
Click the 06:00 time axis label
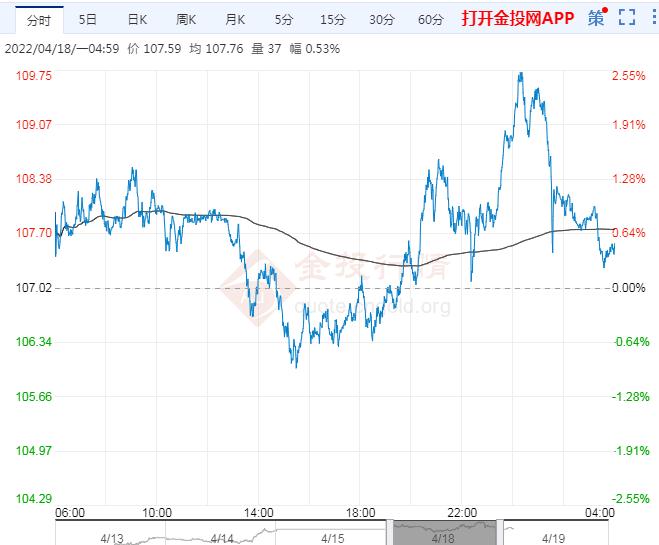click(70, 513)
